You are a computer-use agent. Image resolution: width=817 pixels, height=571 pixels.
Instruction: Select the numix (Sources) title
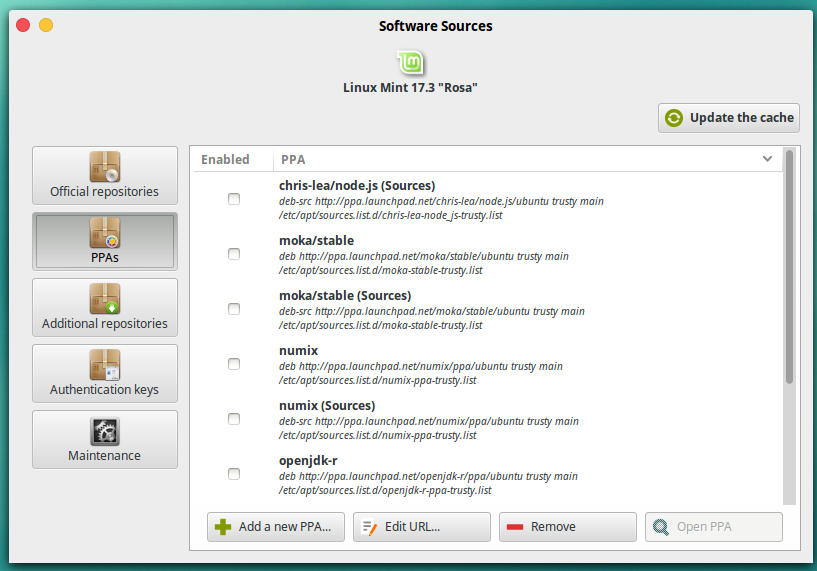click(x=327, y=405)
